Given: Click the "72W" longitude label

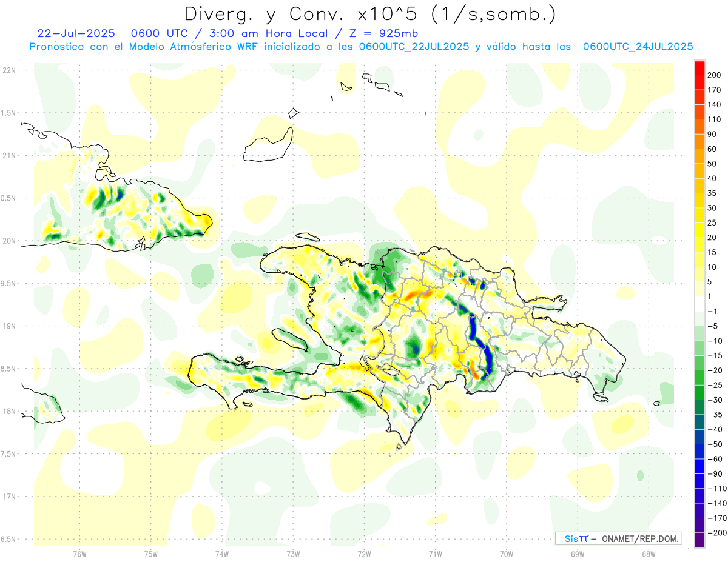Looking at the screenshot, I should 364,554.
